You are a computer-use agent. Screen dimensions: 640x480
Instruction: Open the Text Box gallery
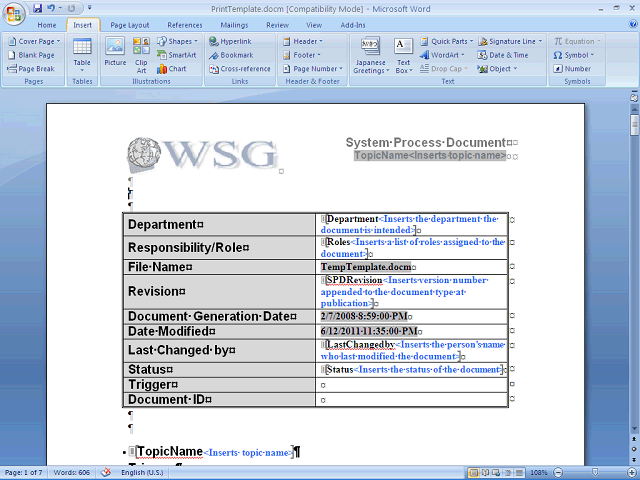pos(404,56)
